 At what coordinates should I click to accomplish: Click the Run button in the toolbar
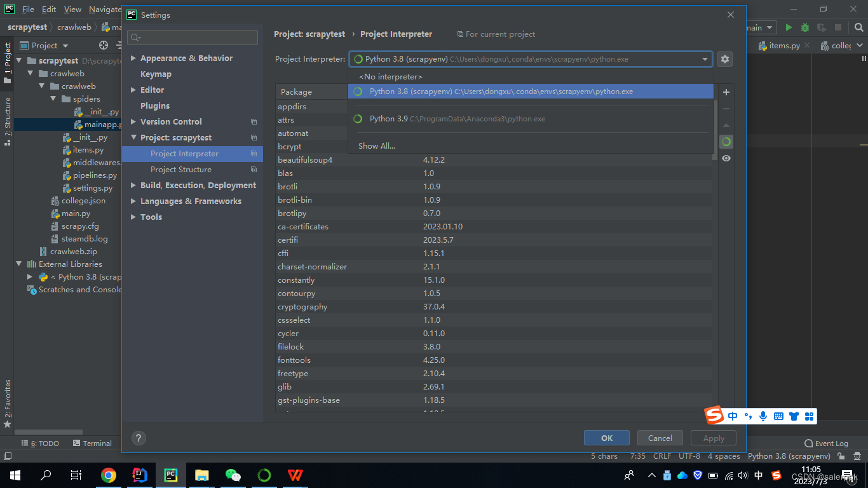788,27
